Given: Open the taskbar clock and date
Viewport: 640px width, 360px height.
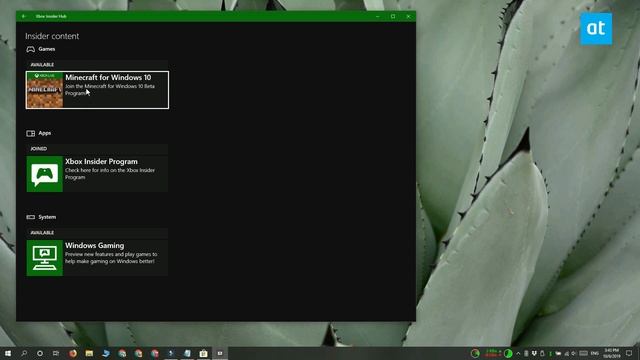Looking at the screenshot, I should 611,353.
